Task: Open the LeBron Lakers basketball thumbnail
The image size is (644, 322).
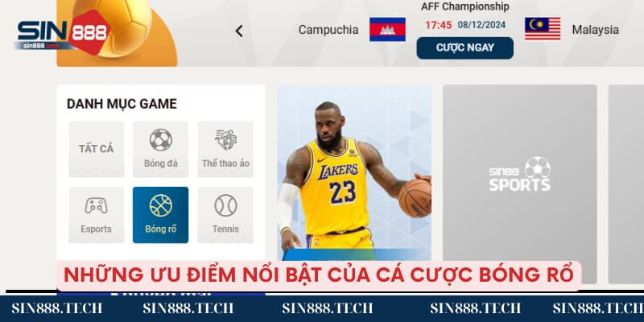Action: [x=354, y=172]
